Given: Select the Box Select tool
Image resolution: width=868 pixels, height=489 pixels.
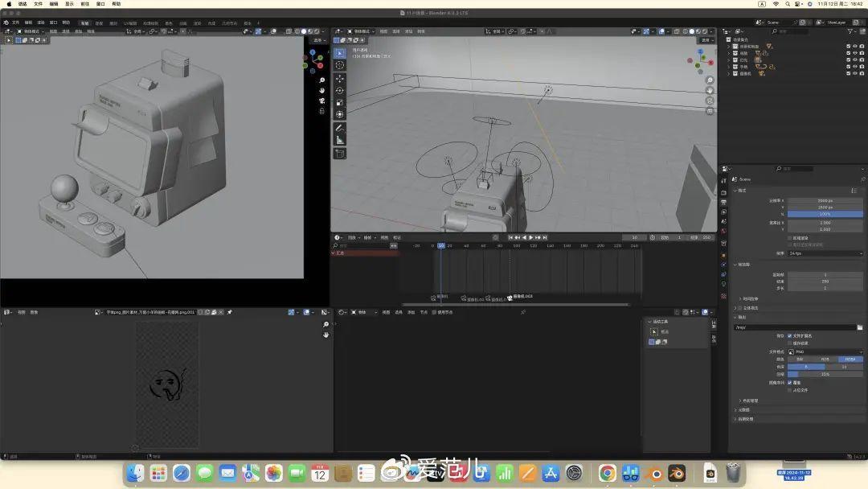Looking at the screenshot, I should tap(340, 51).
